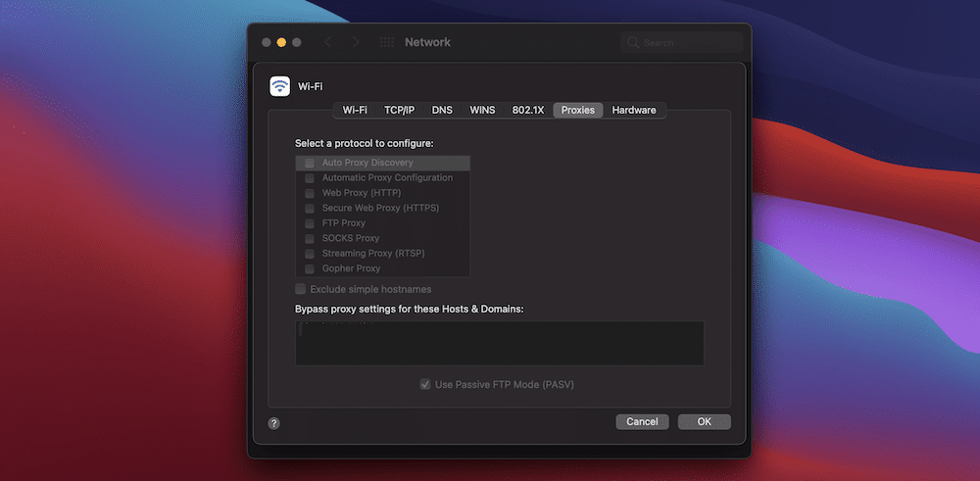Screen dimensions: 980x481
Task: Click into the Search field
Action: point(686,43)
